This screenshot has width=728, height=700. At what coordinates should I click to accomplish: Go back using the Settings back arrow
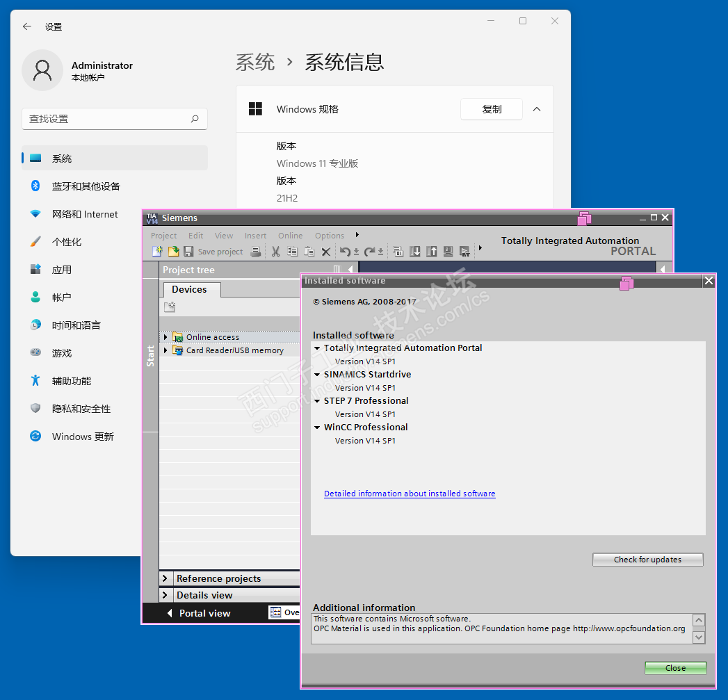click(x=27, y=26)
